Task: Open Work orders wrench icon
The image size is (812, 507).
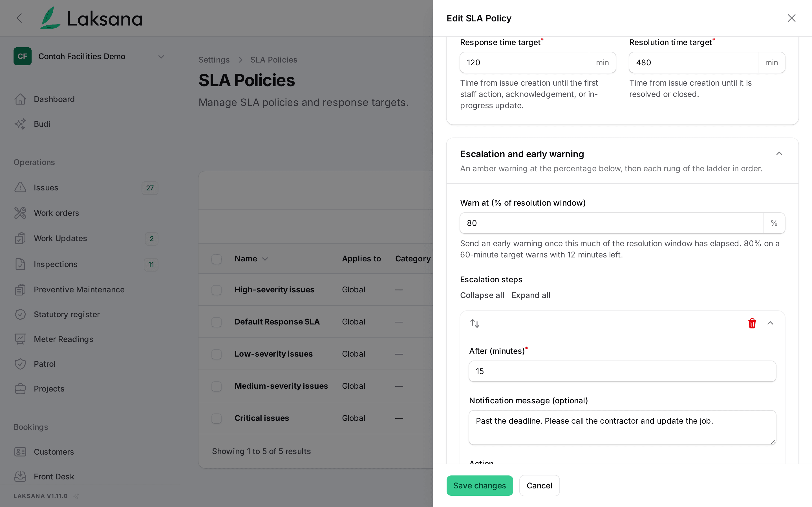Action: 20,213
